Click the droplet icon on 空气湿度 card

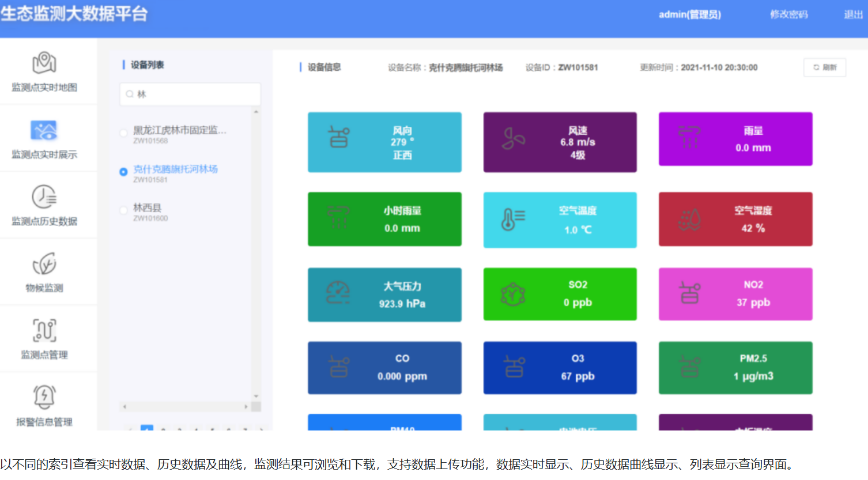[690, 220]
